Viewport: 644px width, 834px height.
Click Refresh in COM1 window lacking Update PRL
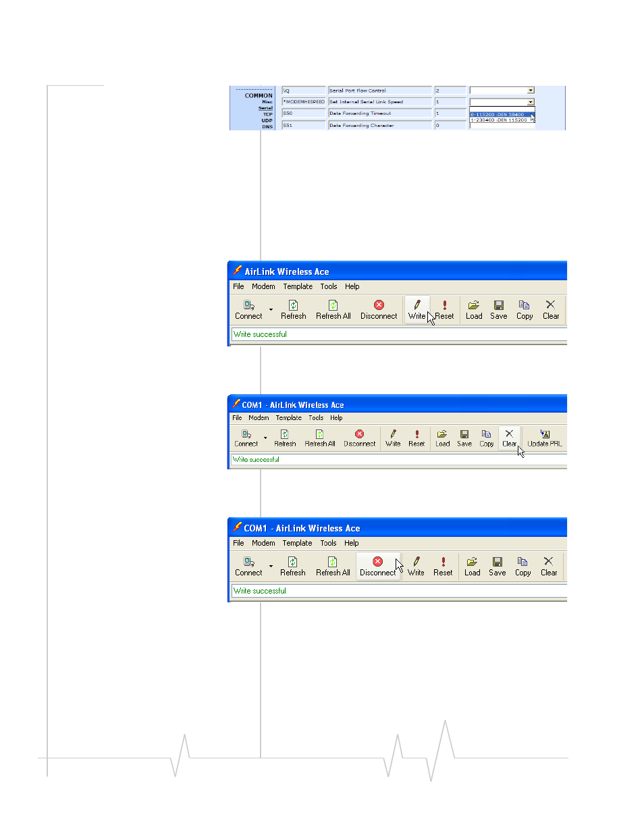point(293,567)
